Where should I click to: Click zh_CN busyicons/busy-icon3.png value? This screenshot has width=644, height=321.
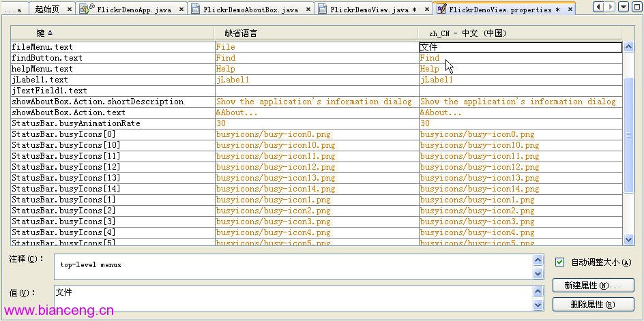520,221
